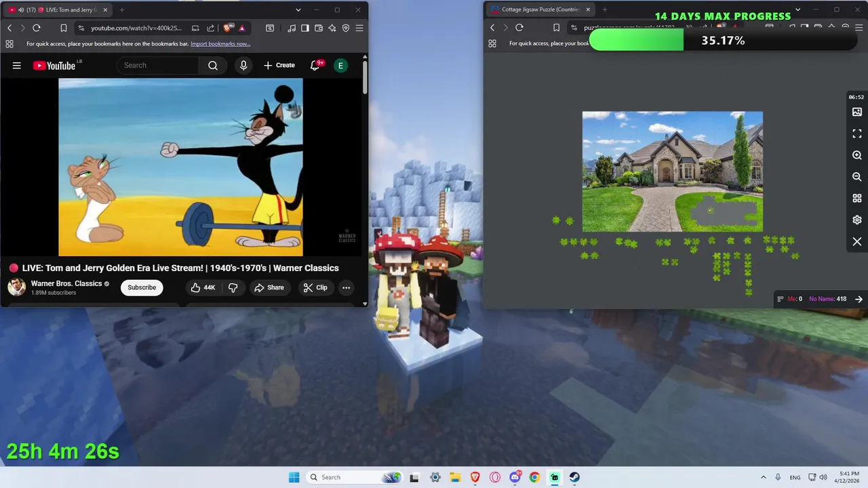
Task: Open more actions three-dot menu under video
Action: click(x=346, y=287)
